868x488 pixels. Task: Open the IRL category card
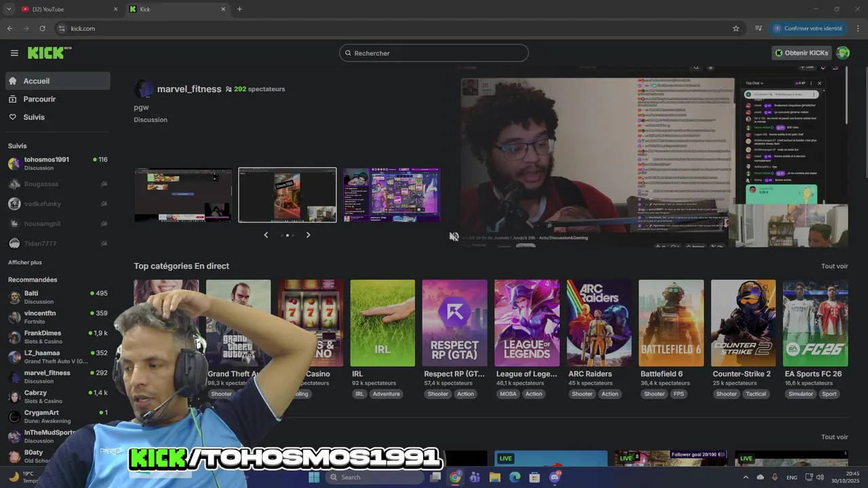pos(382,323)
